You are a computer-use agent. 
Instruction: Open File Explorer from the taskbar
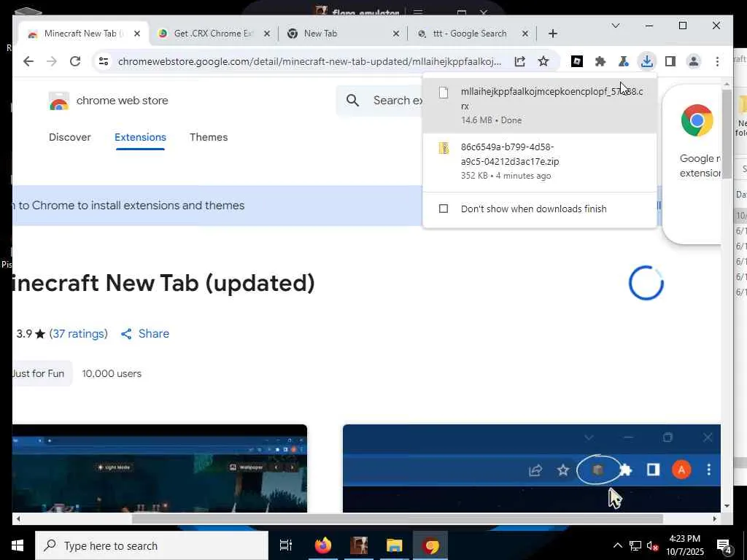tap(395, 545)
